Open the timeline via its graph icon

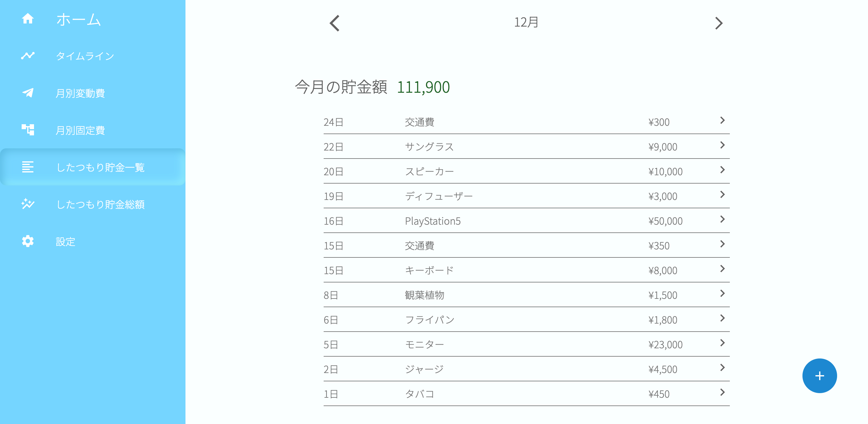coord(28,56)
